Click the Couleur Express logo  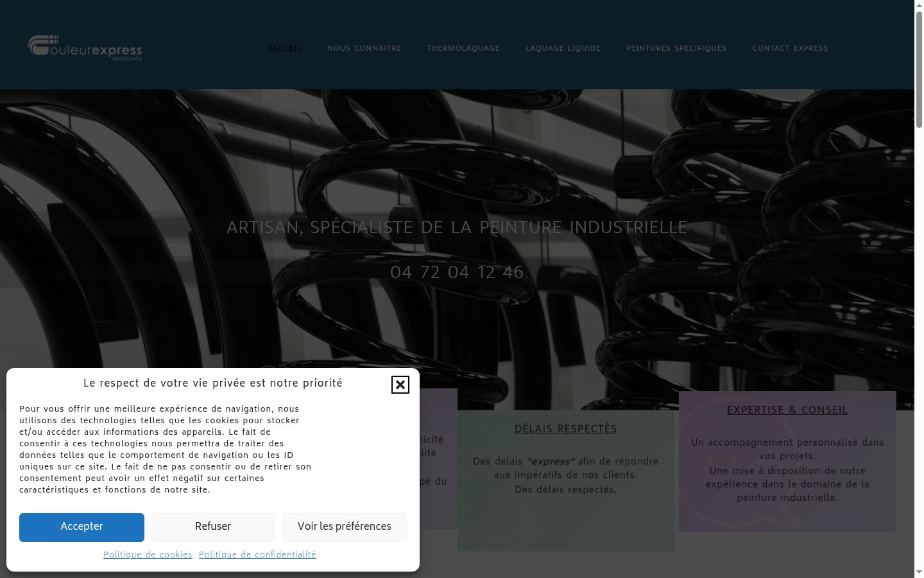85,48
